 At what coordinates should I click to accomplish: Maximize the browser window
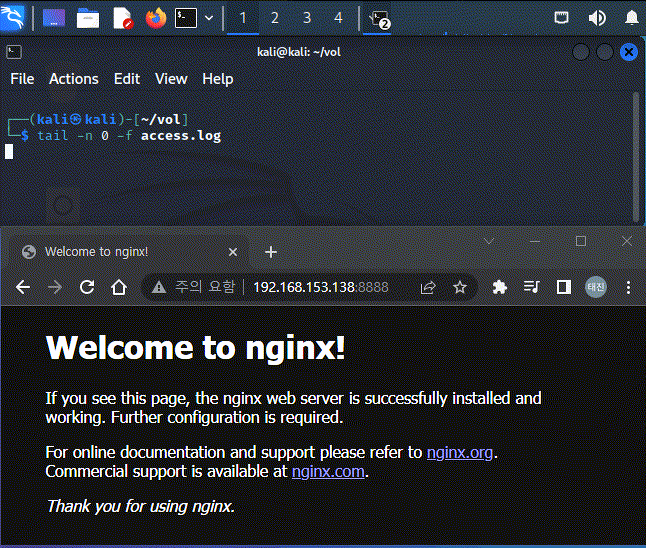pyautogui.click(x=581, y=241)
